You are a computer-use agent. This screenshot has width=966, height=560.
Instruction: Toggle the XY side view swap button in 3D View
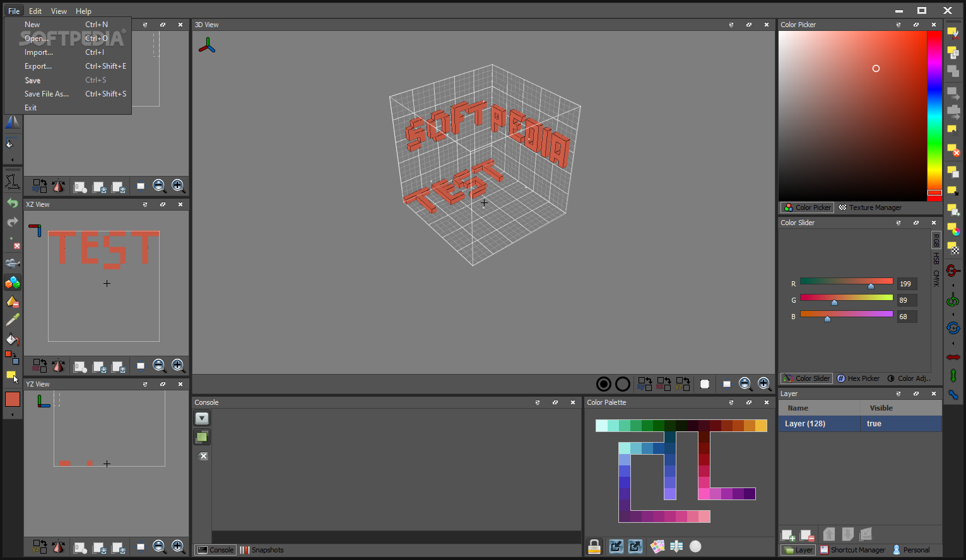click(x=645, y=383)
